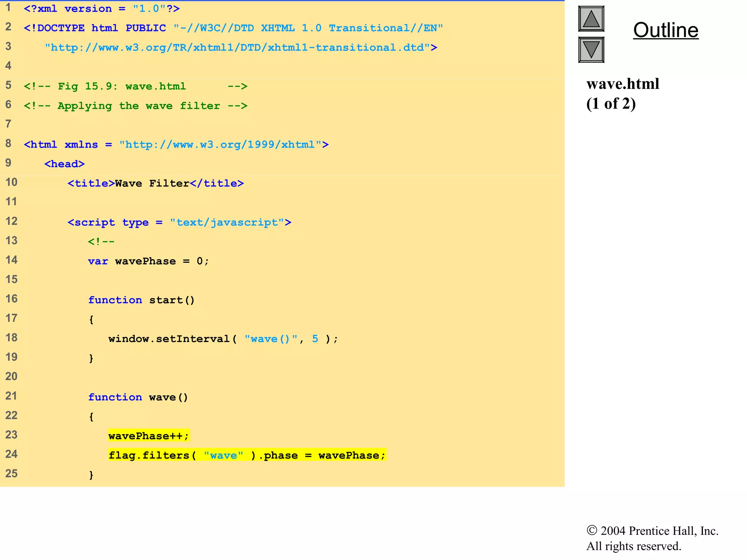This screenshot has height=560, width=747.
Task: Click the head opening tag
Action: 64,164
